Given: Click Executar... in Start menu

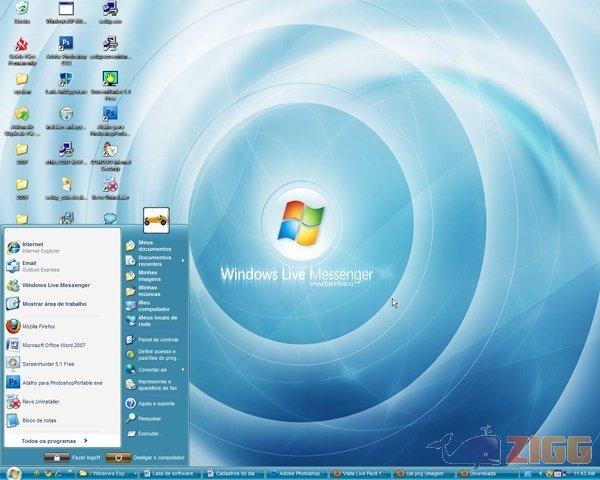Looking at the screenshot, I should click(x=155, y=434).
